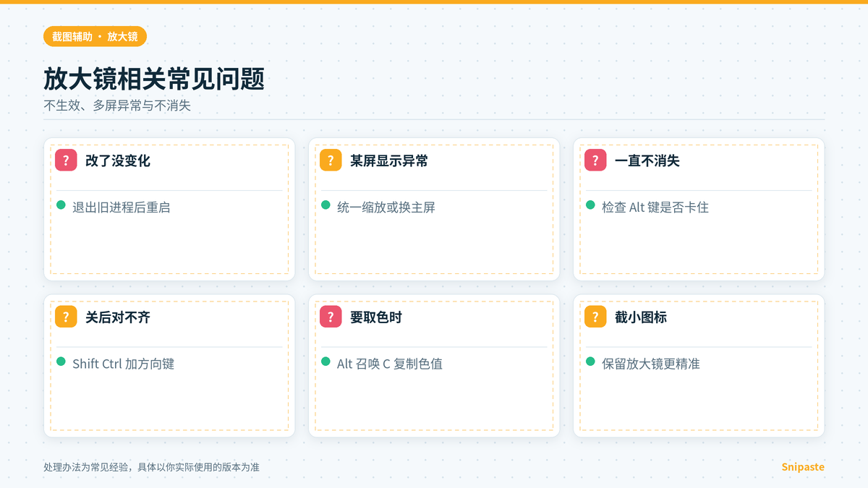
Task: Click subtitle 不生效、多屏异常与不消失
Action: point(117,106)
